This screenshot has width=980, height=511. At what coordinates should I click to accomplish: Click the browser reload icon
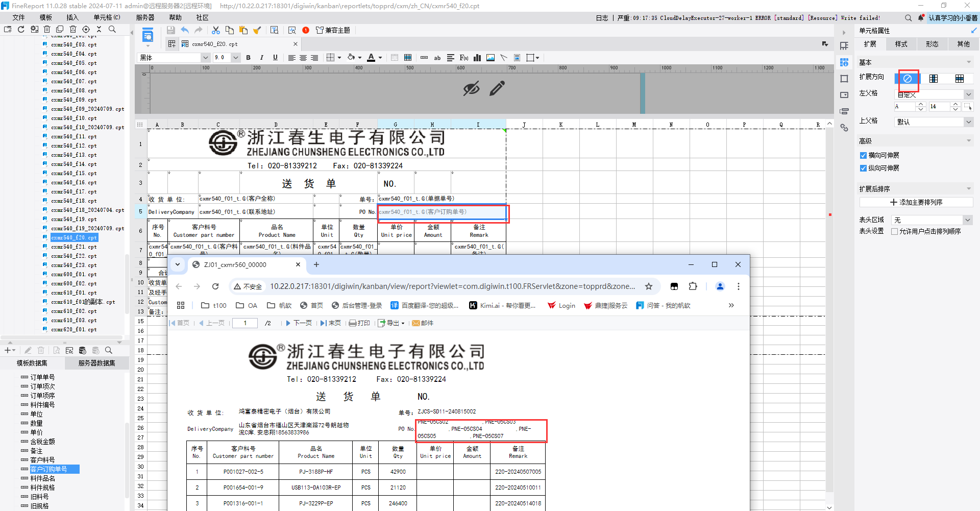point(215,286)
